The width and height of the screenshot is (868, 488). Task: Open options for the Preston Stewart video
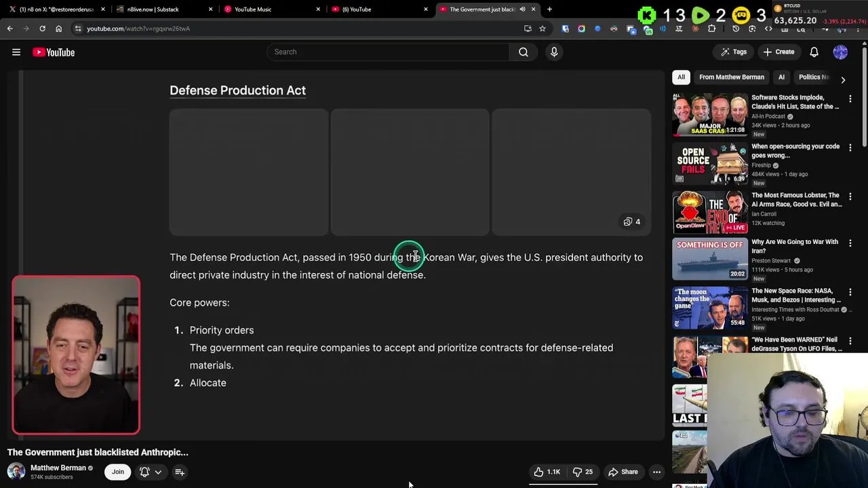(850, 243)
